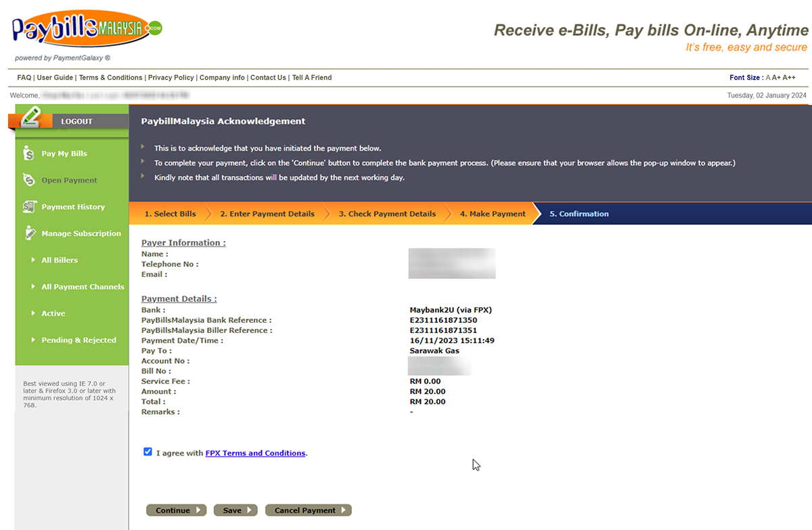
Task: Untick the FPX Terms agreement checkbox
Action: pyautogui.click(x=148, y=451)
